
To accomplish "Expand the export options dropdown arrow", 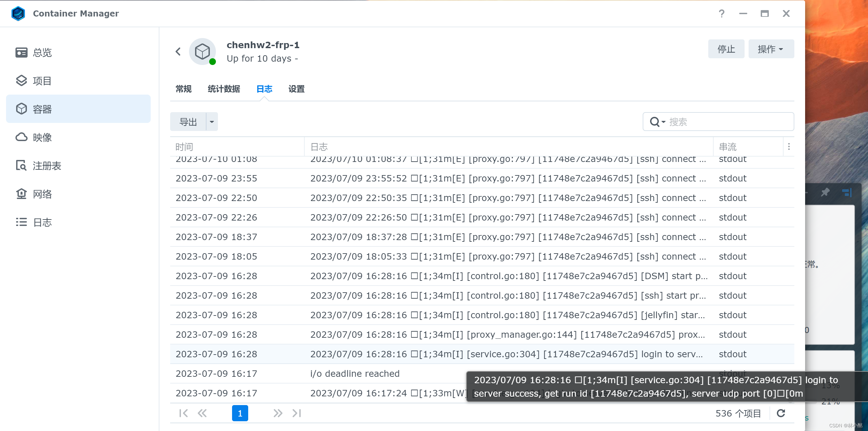I will tap(212, 121).
